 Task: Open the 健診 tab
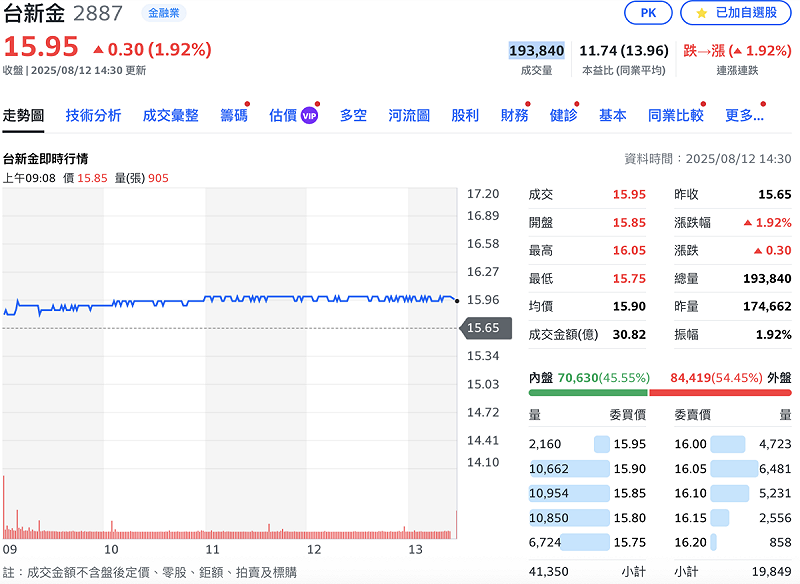click(x=563, y=116)
